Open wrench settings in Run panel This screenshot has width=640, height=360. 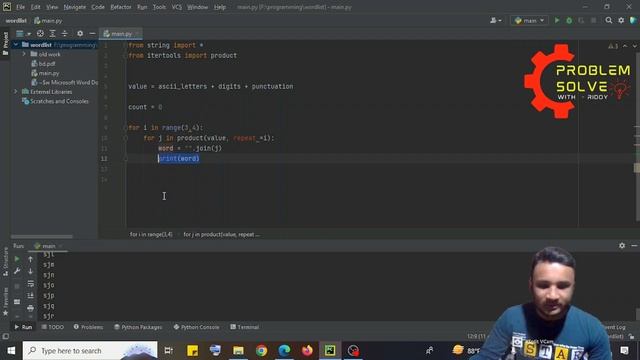pyautogui.click(x=17, y=271)
